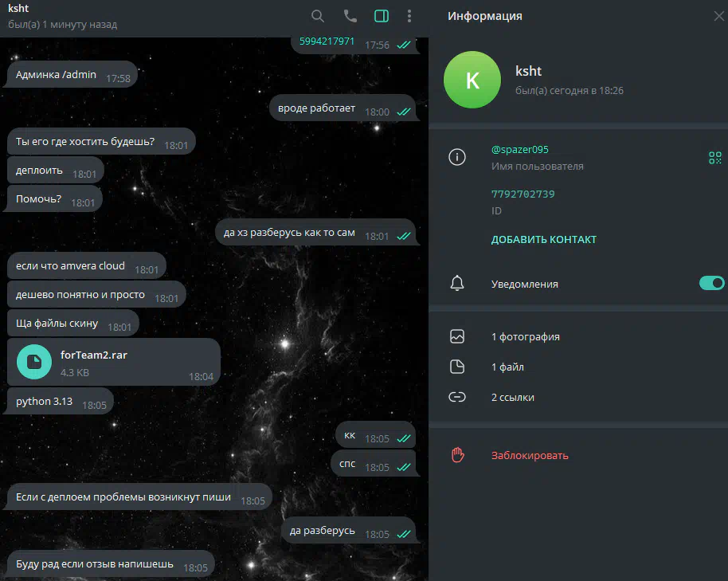Click 'да хз разберусь как то сам' message
728x581 pixels.
(x=315, y=232)
